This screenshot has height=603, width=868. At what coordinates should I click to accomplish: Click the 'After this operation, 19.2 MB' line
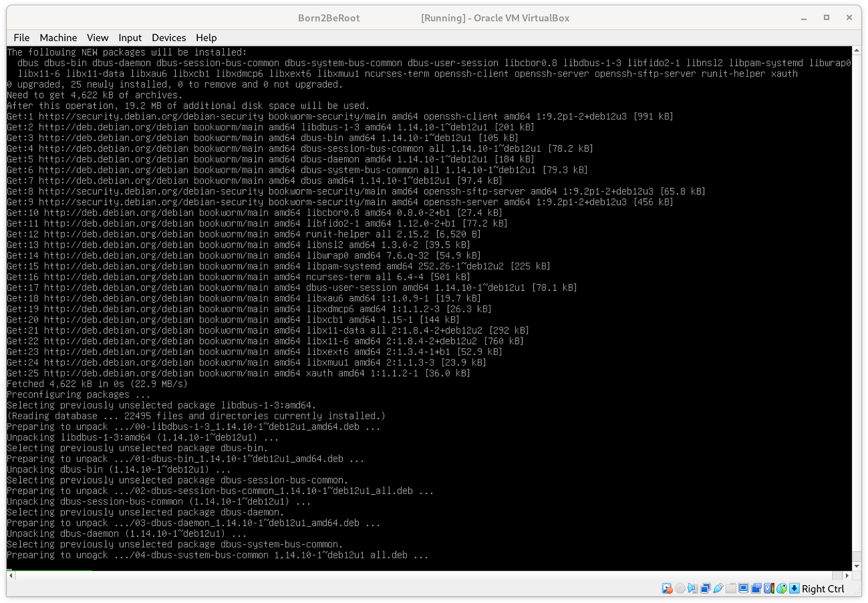click(188, 106)
